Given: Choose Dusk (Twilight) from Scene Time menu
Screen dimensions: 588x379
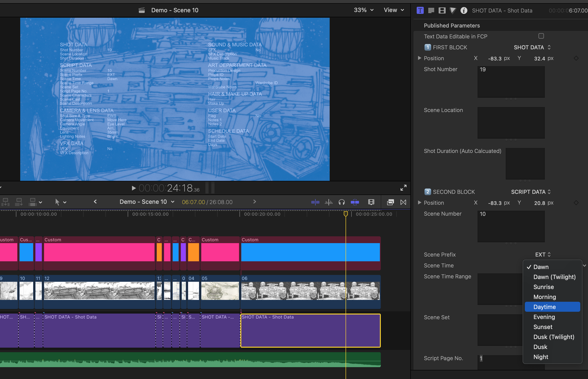Looking at the screenshot, I should point(553,337).
